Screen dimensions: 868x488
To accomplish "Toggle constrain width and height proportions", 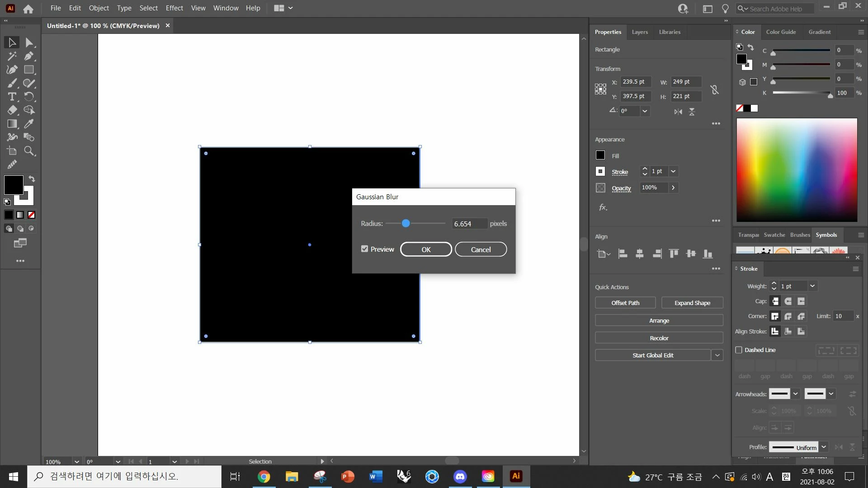I will (x=714, y=89).
